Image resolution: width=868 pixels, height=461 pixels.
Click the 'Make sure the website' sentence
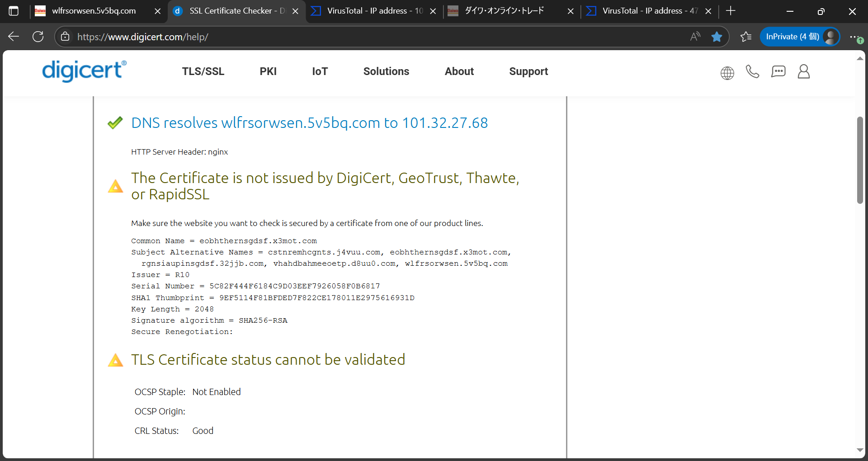coord(307,223)
